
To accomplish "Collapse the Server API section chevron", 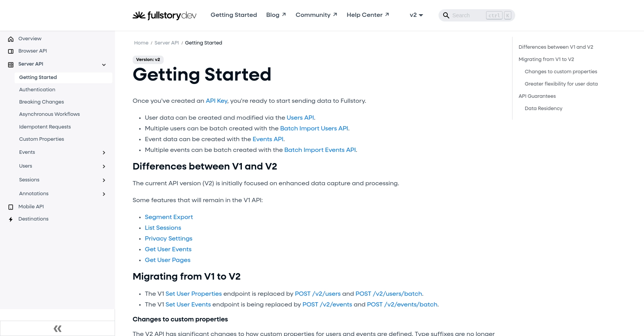I will 104,65.
